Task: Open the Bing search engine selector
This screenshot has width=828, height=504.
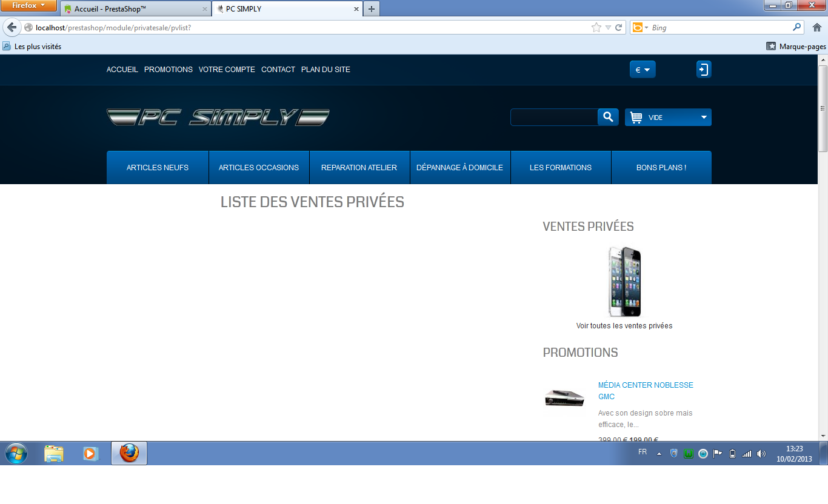Action: [640, 27]
